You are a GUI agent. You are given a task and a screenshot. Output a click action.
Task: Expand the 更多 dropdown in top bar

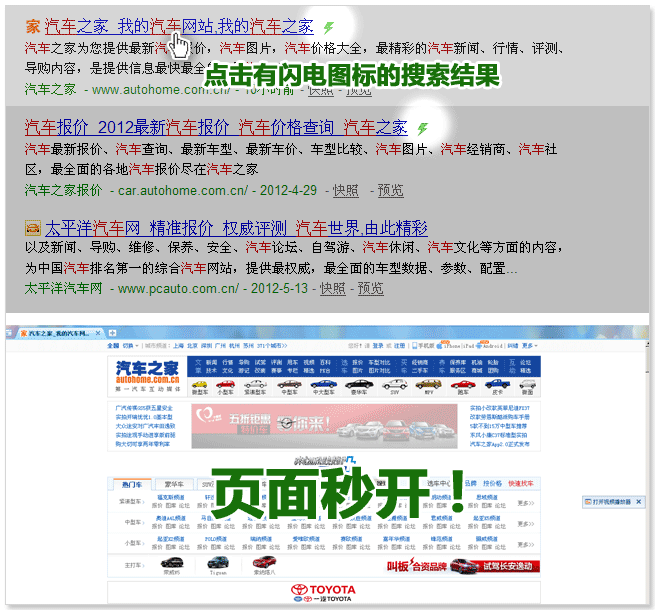point(530,346)
